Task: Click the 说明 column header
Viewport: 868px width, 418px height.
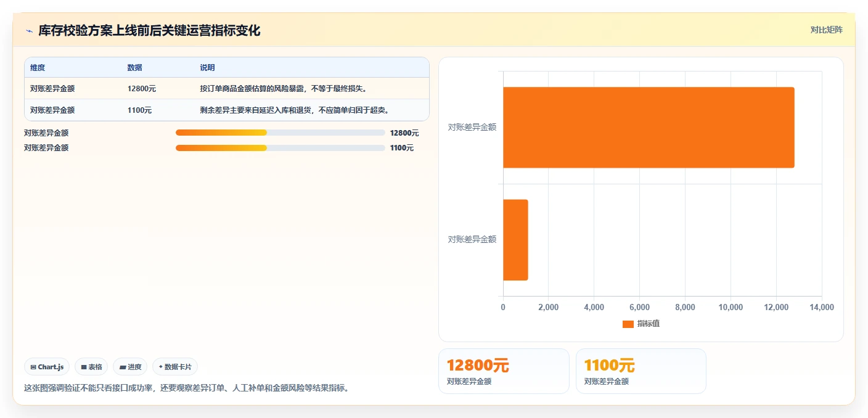Action: 207,68
